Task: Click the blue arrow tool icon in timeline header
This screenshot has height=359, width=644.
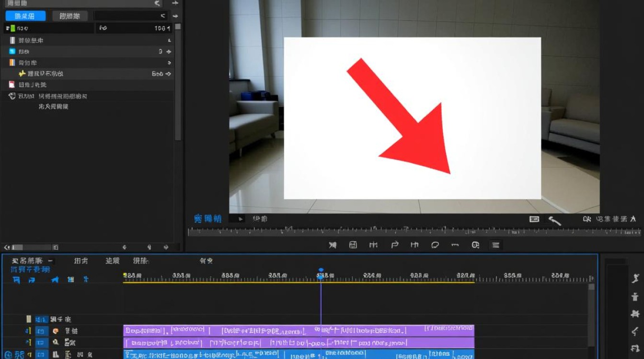Action: click(55, 280)
